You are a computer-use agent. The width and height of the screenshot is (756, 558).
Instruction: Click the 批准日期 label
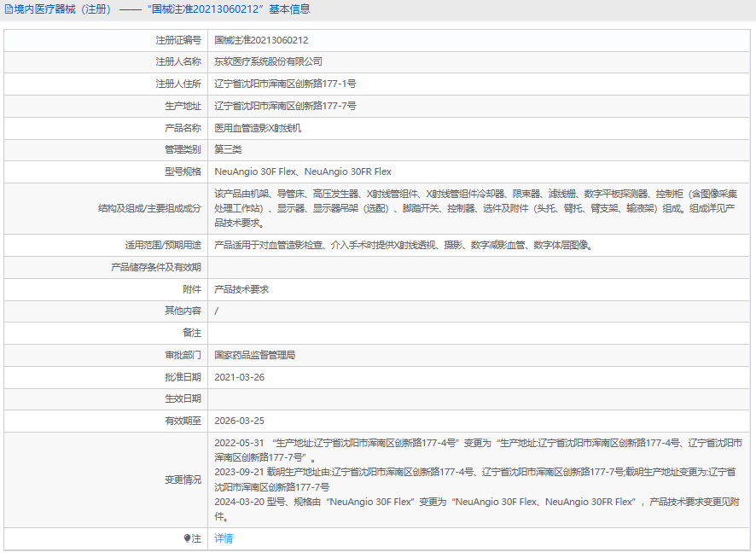(x=183, y=377)
